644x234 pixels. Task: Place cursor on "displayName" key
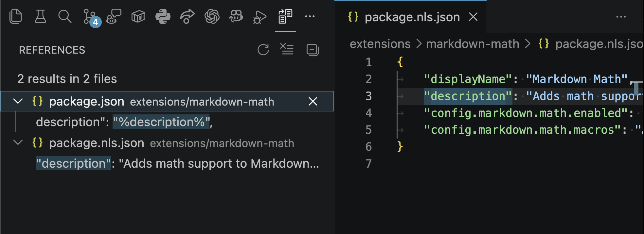coord(468,79)
